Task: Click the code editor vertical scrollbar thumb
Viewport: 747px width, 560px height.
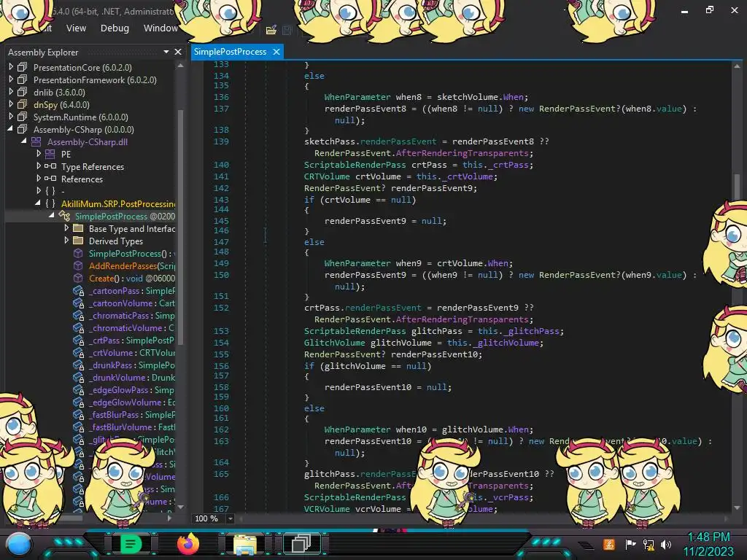Action: pos(737,187)
